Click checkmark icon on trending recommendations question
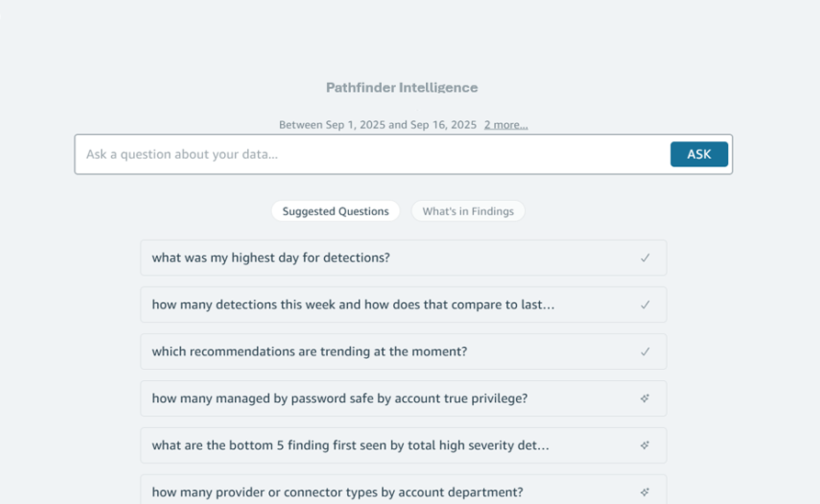820x504 pixels. click(x=645, y=352)
